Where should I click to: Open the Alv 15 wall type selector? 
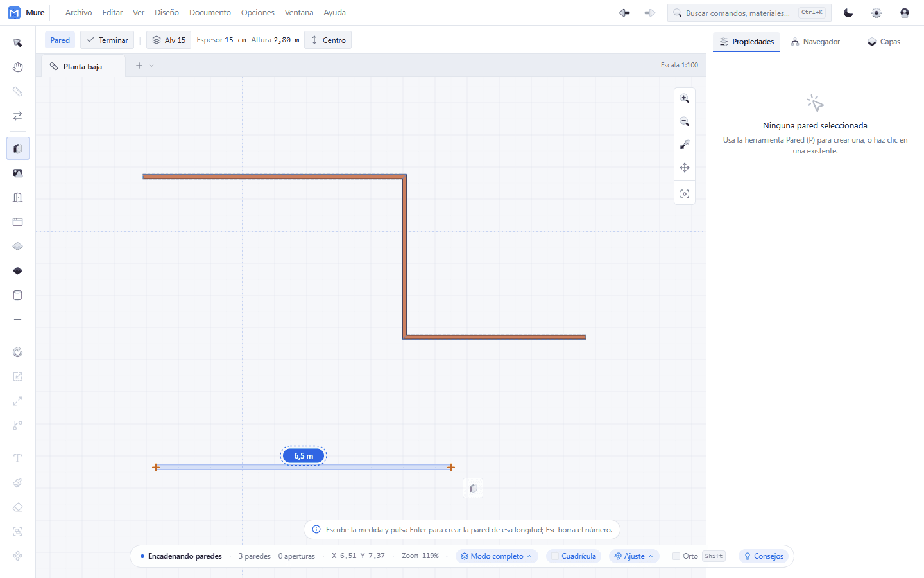point(169,40)
